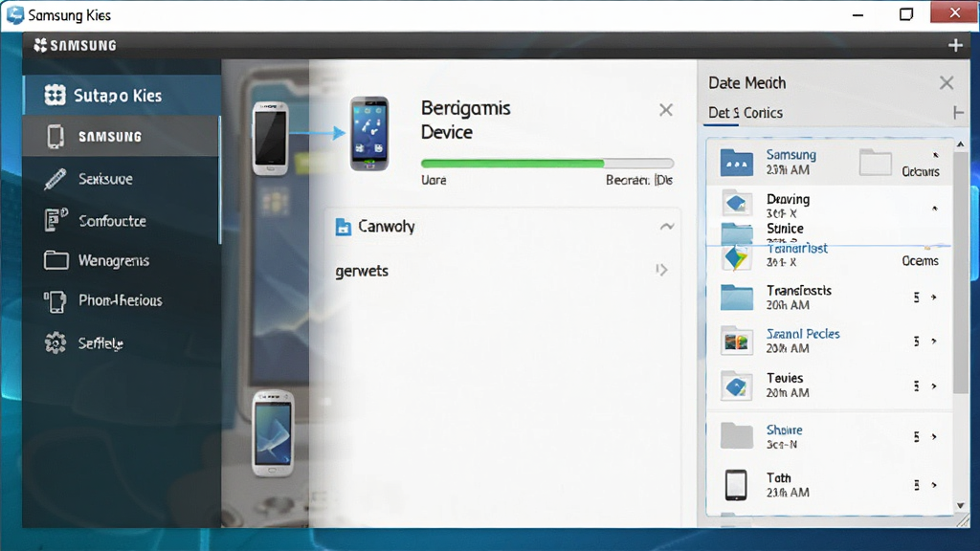Click the blue device phone icon

369,134
